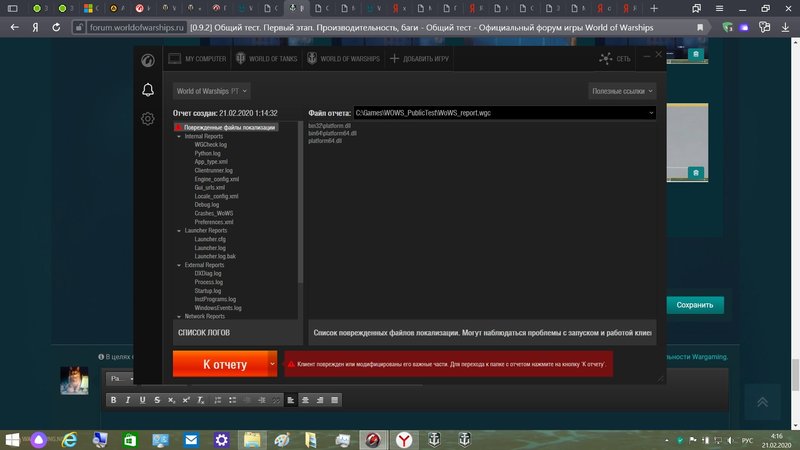Screen dimensions: 800x450
Task: Open Game Center settings gear
Action: [148, 119]
